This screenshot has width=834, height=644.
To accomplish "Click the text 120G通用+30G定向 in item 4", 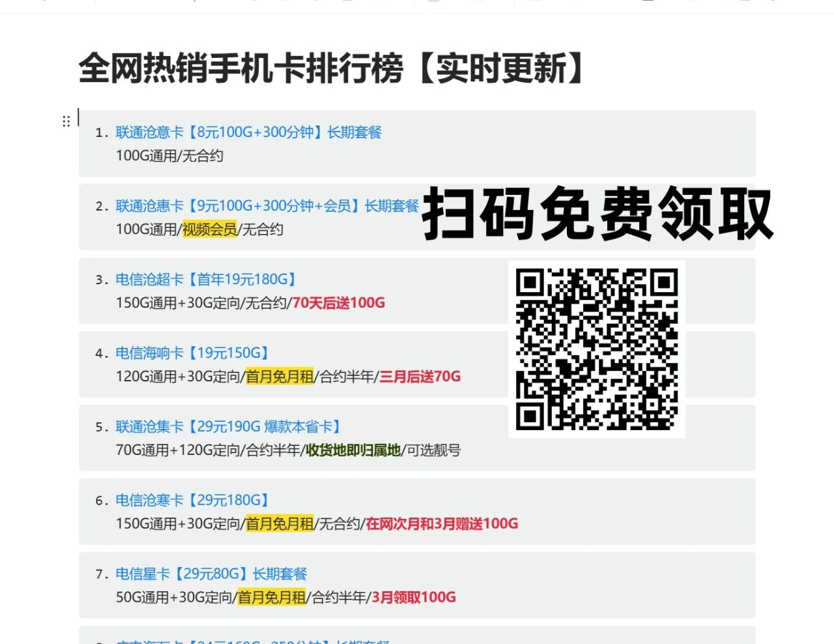I will [x=178, y=377].
